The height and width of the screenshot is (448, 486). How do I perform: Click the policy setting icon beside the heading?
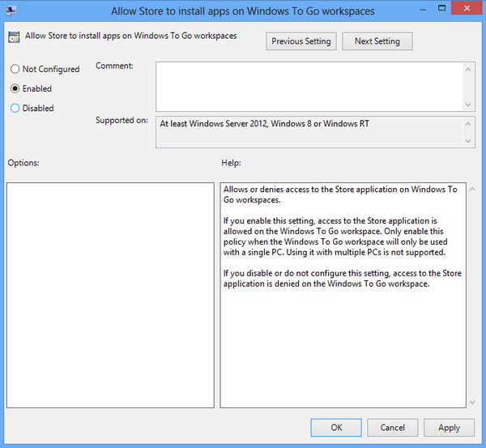point(14,37)
